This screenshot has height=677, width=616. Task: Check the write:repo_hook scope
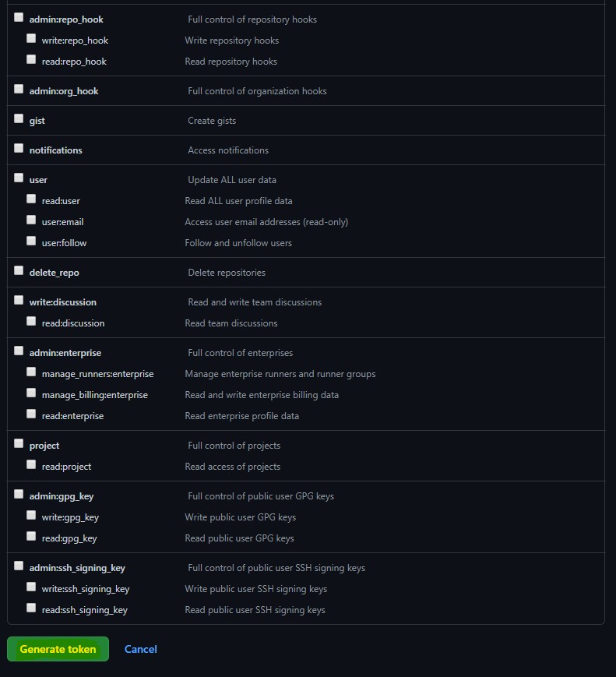click(x=31, y=38)
